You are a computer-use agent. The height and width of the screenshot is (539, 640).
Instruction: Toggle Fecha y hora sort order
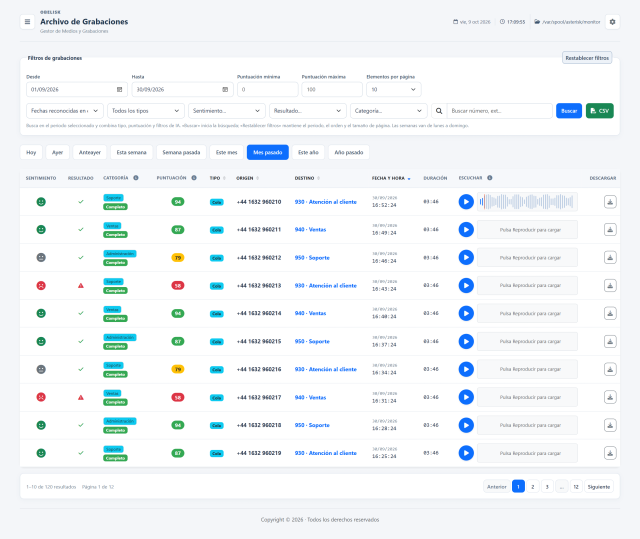391,178
